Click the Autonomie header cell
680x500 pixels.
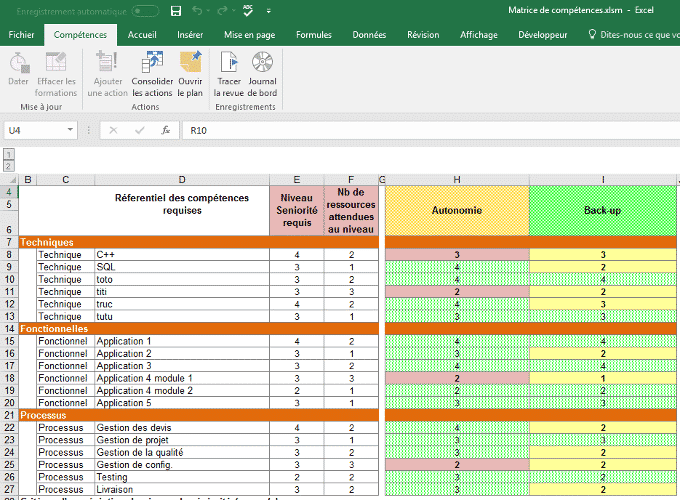[x=457, y=211]
